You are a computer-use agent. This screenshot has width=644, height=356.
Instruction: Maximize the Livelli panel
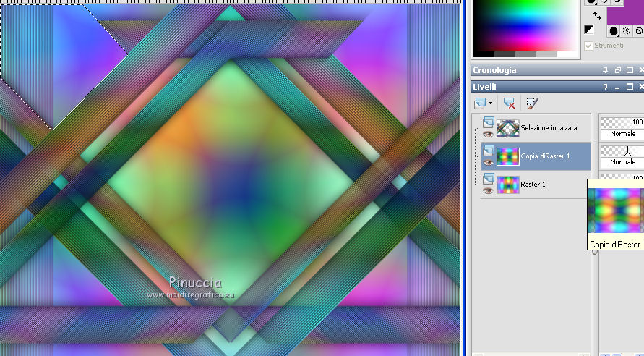coord(630,87)
